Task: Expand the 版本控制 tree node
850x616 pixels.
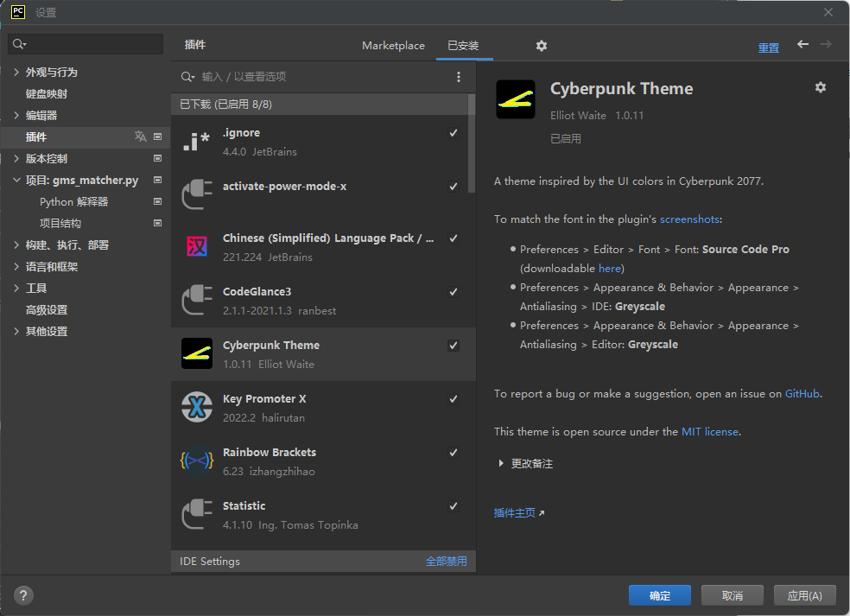Action: [x=16, y=158]
